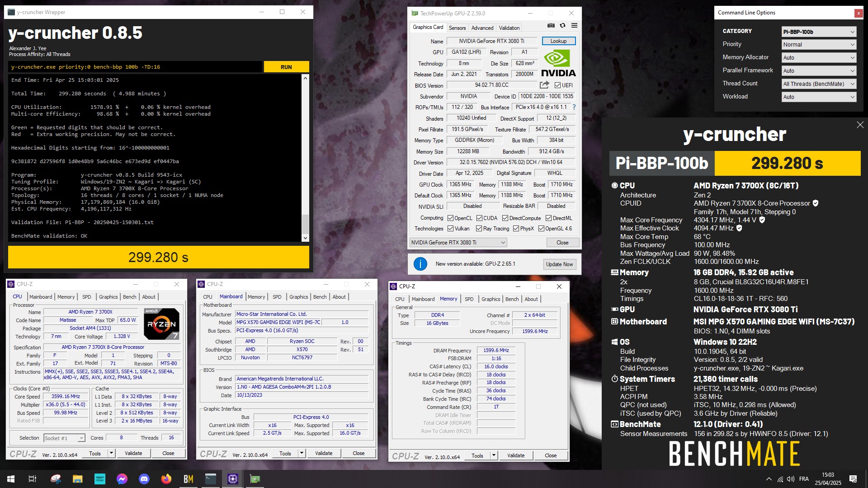
Task: Open the Memory Allocator dropdown
Action: click(819, 58)
